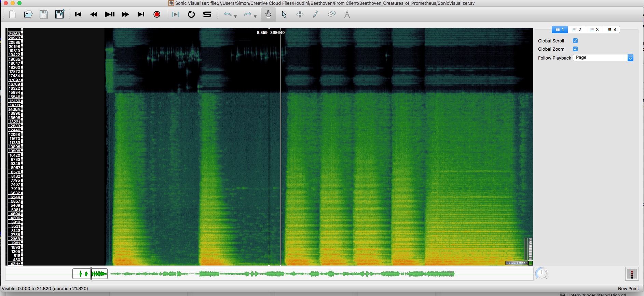Open a file with the folder icon
Image resolution: width=644 pixels, height=296 pixels.
(28, 14)
